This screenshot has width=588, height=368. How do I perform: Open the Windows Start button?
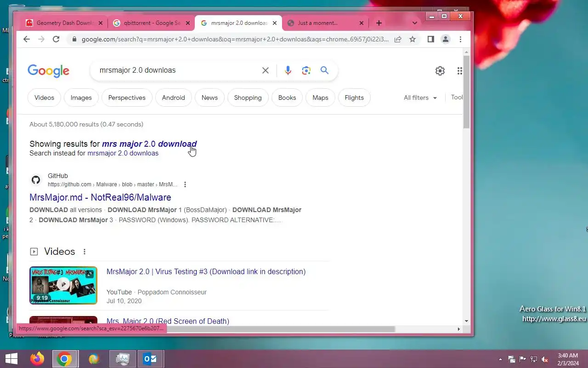[11, 359]
